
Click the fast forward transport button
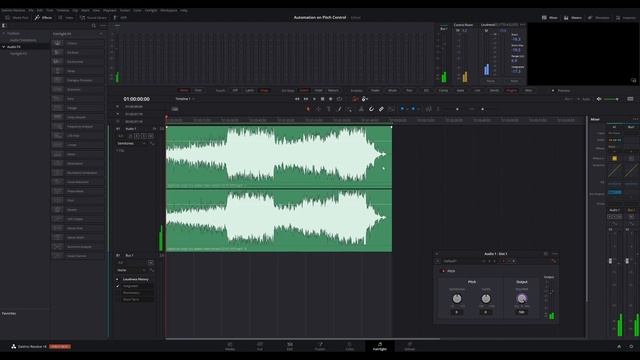306,99
